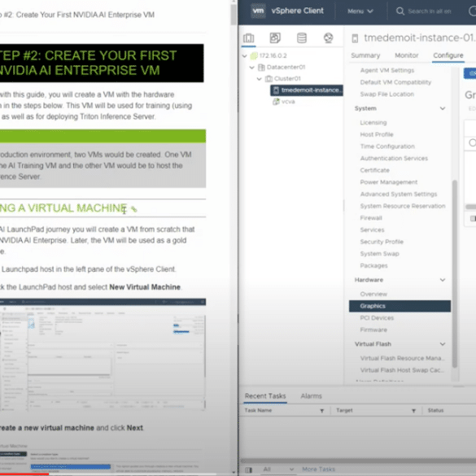Open the Hosts and Clusters inventory view
The height and width of the screenshot is (476, 476).
point(249,38)
